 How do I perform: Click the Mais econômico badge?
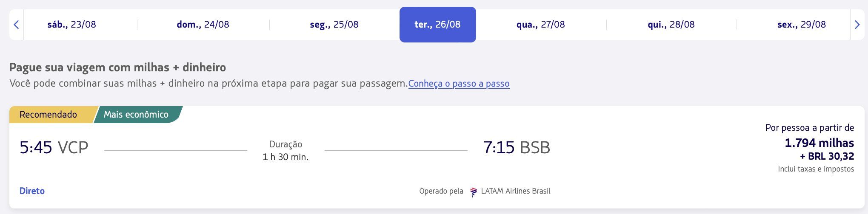pyautogui.click(x=136, y=115)
